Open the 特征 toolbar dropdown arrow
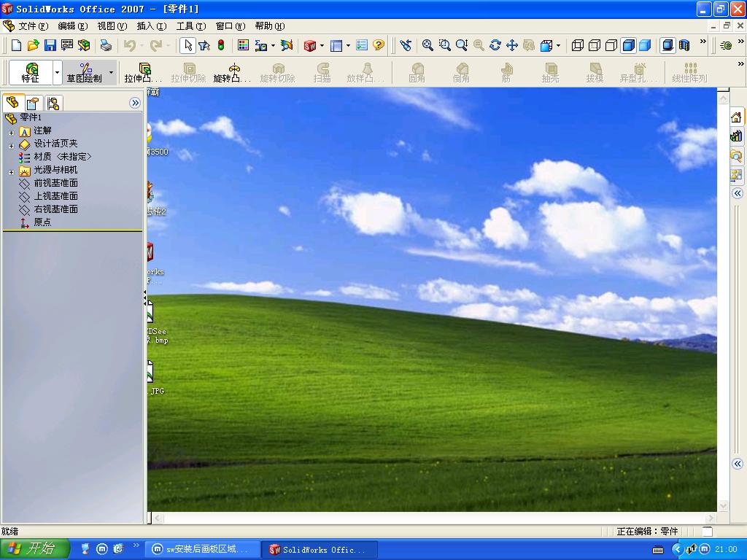The height and width of the screenshot is (560, 747). tap(57, 73)
